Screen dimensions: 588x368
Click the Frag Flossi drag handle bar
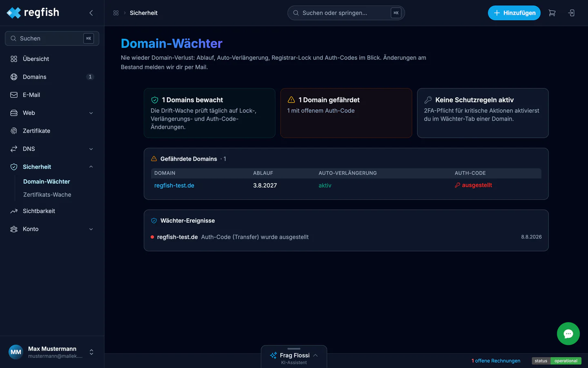coord(294,349)
